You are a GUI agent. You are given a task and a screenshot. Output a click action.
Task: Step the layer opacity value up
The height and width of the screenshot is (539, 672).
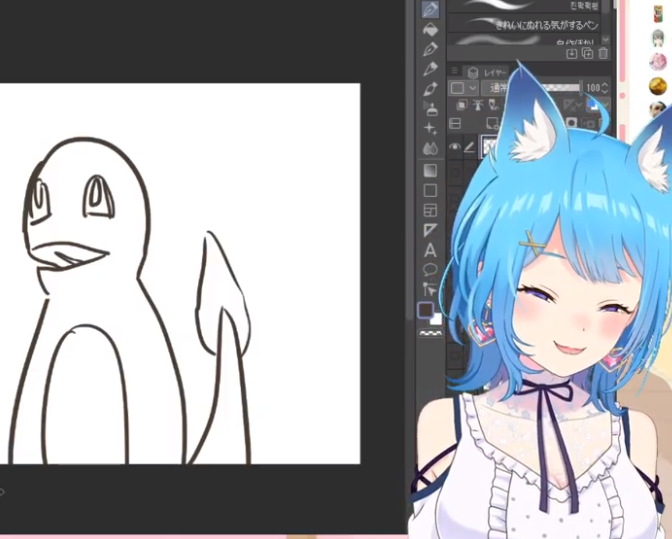point(605,85)
